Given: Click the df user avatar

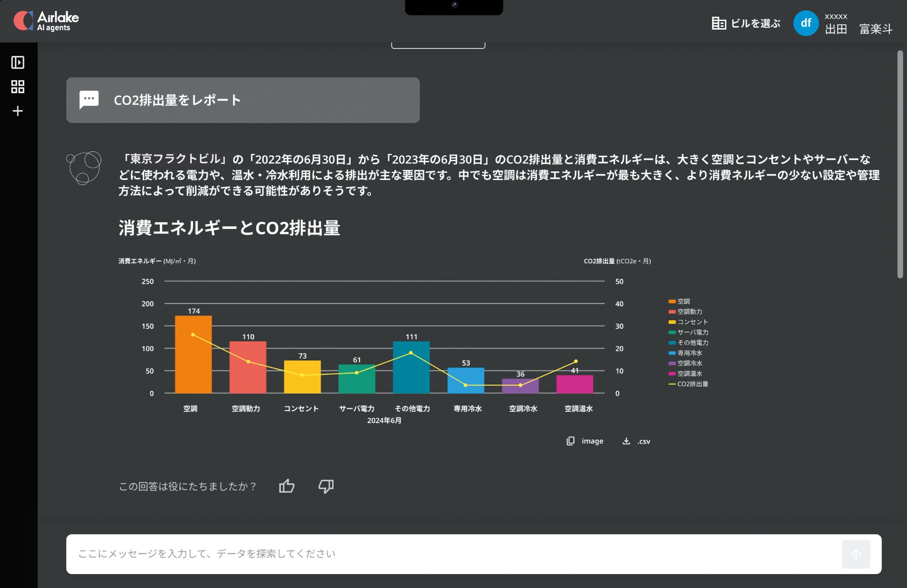Looking at the screenshot, I should coord(806,23).
